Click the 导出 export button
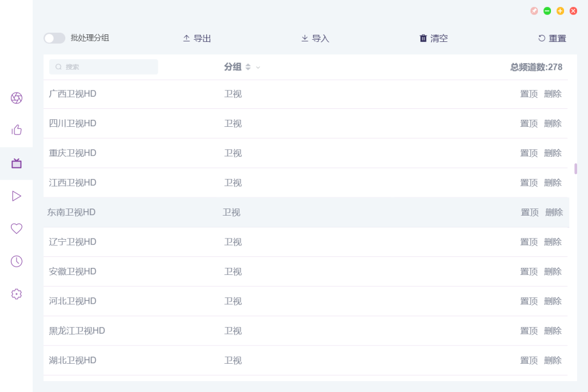Viewport: 588px width, 392px height. pos(197,38)
